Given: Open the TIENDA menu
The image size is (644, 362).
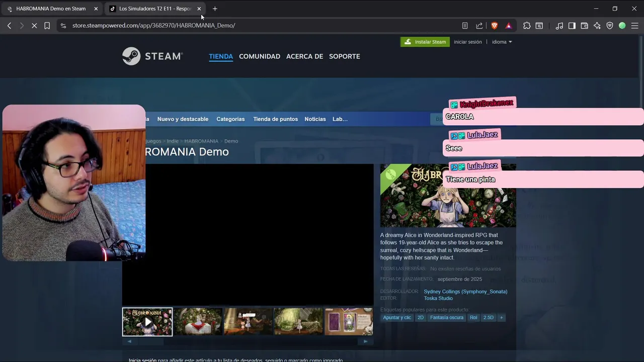Looking at the screenshot, I should (x=221, y=56).
